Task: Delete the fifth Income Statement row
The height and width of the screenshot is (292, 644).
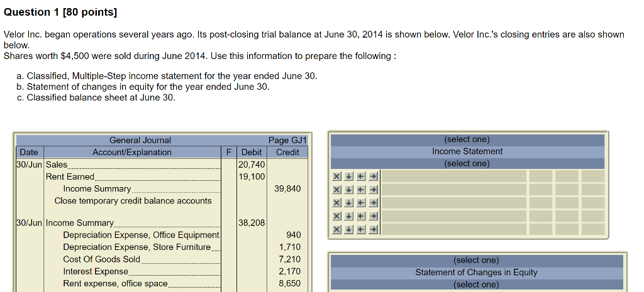Action: click(x=336, y=229)
